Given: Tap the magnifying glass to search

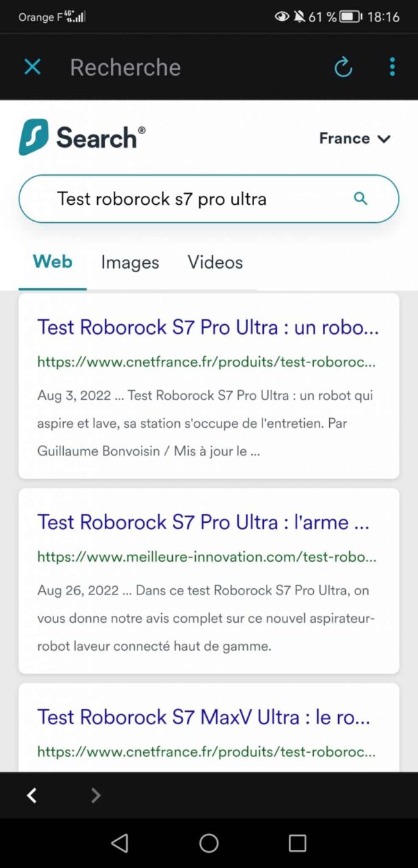Looking at the screenshot, I should pyautogui.click(x=360, y=199).
